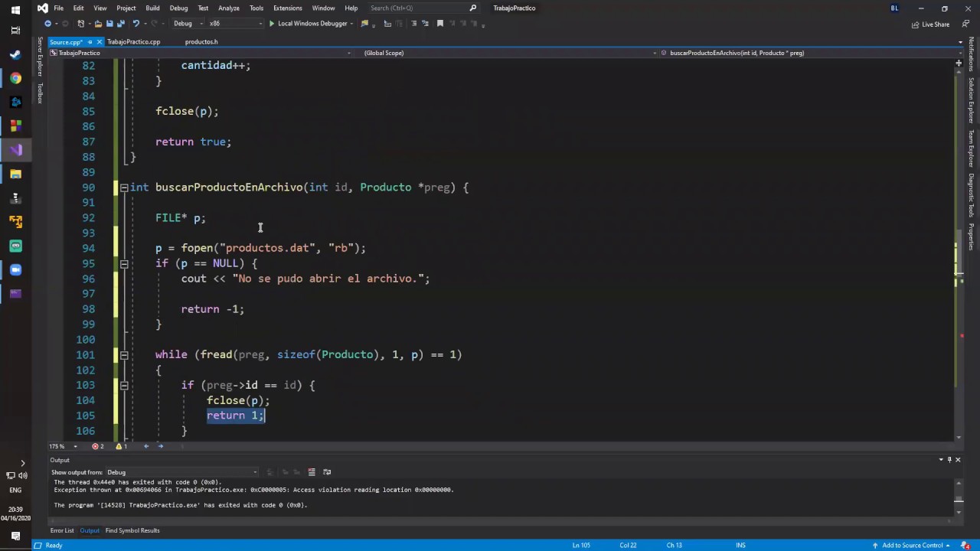Go to next issue with right arrow
Viewport: 980px width, 551px height.
(x=160, y=446)
